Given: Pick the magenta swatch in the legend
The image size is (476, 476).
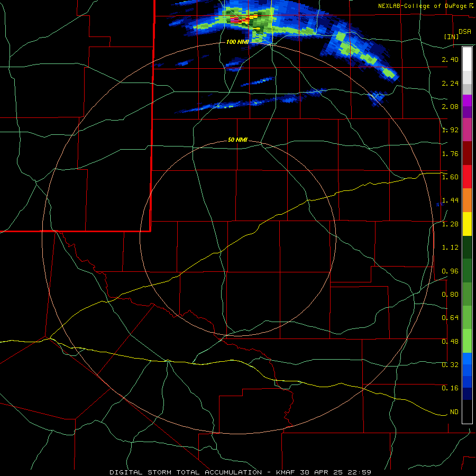Looking at the screenshot, I should (467, 100).
